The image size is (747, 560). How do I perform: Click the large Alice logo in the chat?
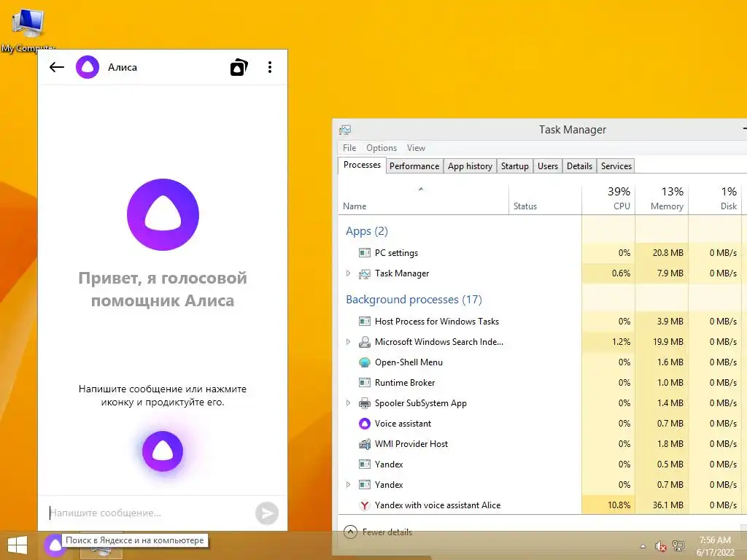coord(163,215)
